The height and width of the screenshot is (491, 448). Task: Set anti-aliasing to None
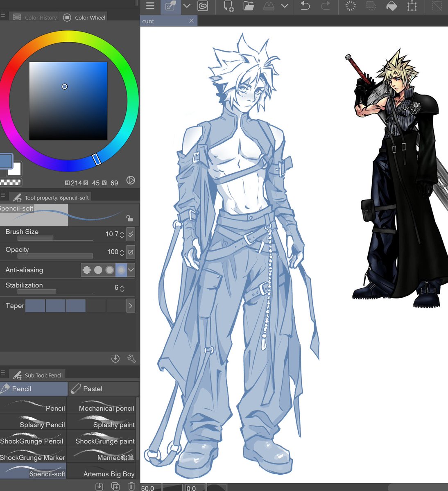(87, 270)
